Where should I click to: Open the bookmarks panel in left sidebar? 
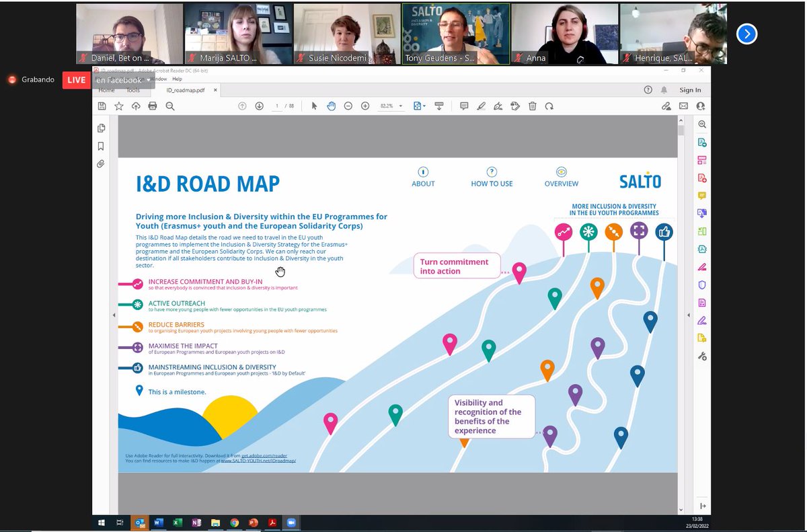click(x=101, y=146)
